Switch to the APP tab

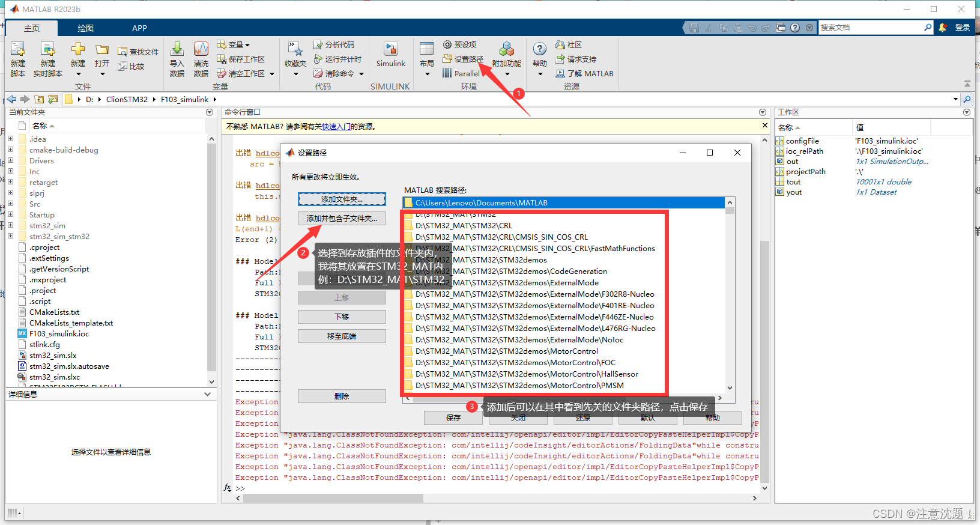click(x=139, y=28)
